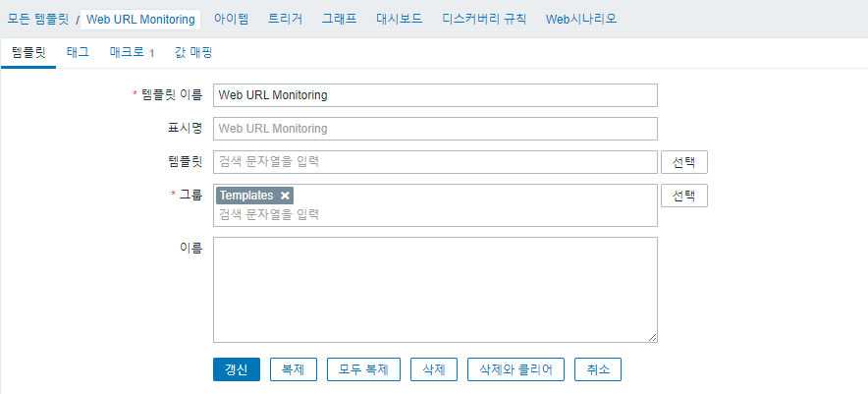The width and height of the screenshot is (868, 394).
Task: Open the 대시보드 link
Action: [400, 19]
